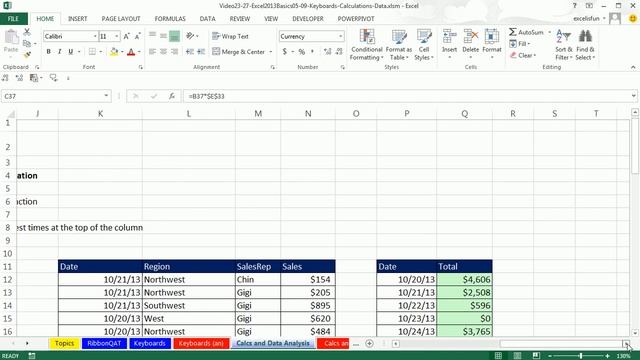Screen dimensions: 640x360
Task: Toggle Align Right in Alignment group
Action: [x=174, y=52]
